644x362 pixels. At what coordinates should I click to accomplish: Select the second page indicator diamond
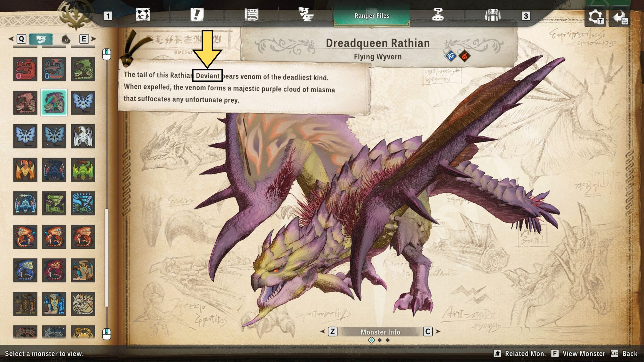(380, 340)
